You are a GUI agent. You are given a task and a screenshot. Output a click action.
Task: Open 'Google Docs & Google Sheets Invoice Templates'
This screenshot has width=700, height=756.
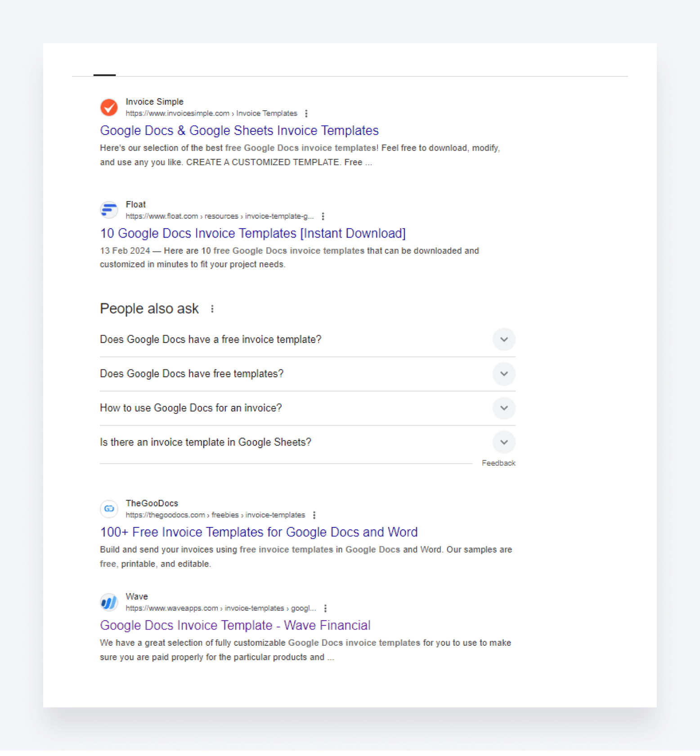pyautogui.click(x=239, y=130)
